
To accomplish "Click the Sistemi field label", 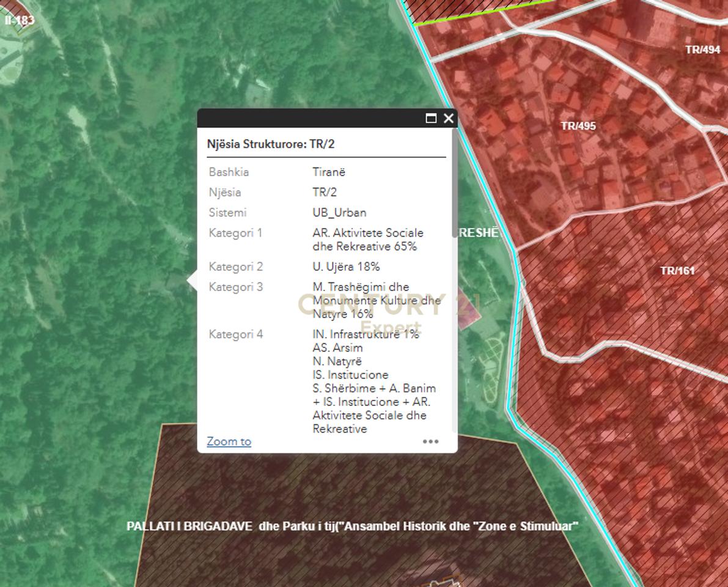I will click(227, 213).
